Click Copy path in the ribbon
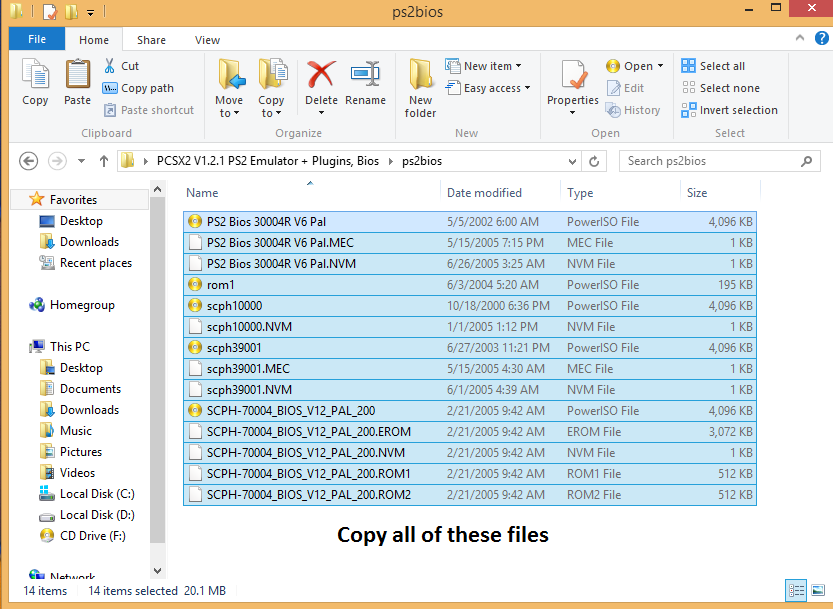Screen dimensions: 833x609 [138, 88]
